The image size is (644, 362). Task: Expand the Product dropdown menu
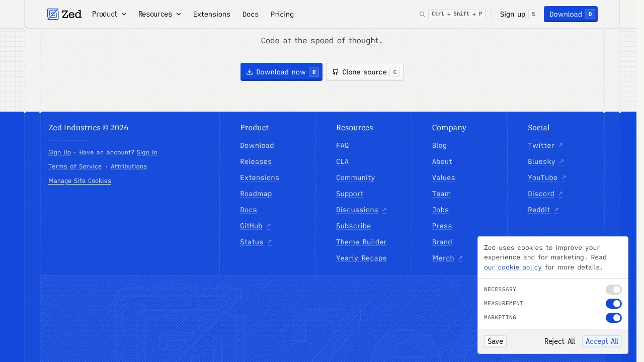click(x=109, y=14)
